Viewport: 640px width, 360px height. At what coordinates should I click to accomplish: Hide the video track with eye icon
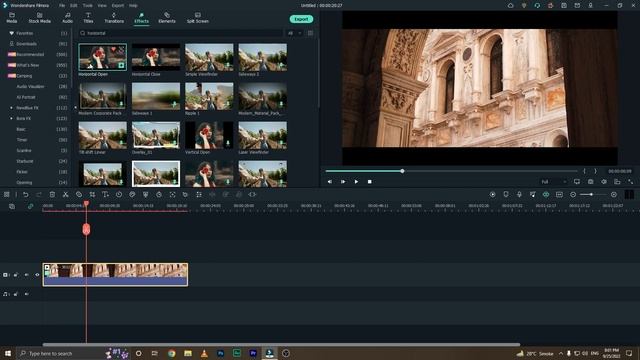tap(37, 275)
